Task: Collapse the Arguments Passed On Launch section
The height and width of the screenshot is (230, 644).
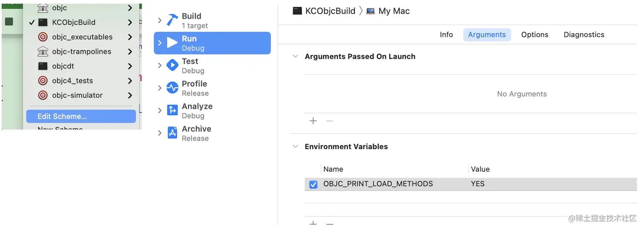Action: (x=295, y=57)
